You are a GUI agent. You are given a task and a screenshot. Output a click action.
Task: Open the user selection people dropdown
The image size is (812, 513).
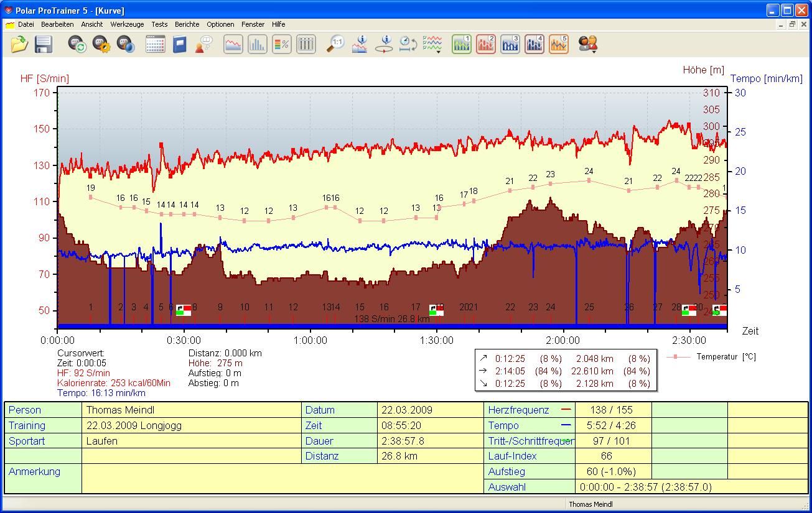[x=589, y=44]
